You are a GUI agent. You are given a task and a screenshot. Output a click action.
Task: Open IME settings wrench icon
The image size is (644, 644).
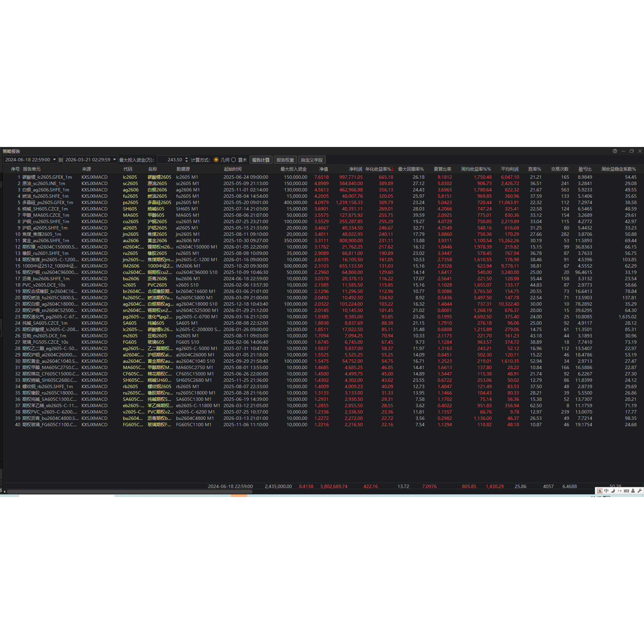tap(639, 491)
